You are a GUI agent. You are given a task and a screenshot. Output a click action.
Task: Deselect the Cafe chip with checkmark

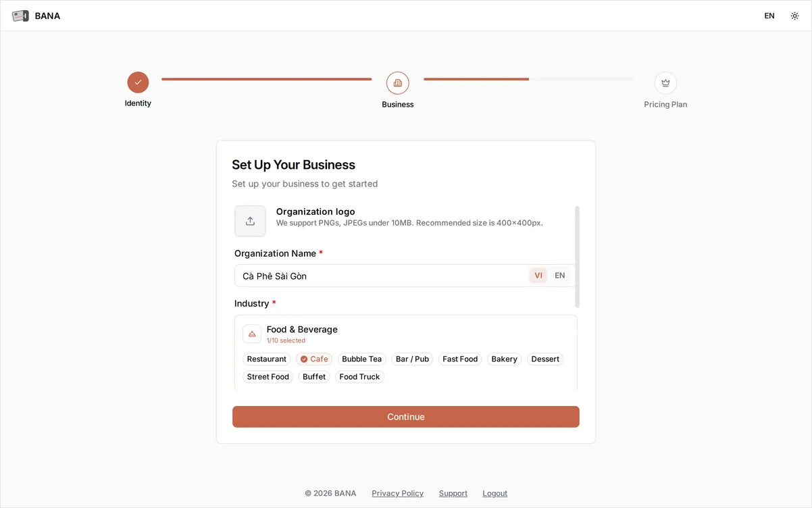click(314, 359)
